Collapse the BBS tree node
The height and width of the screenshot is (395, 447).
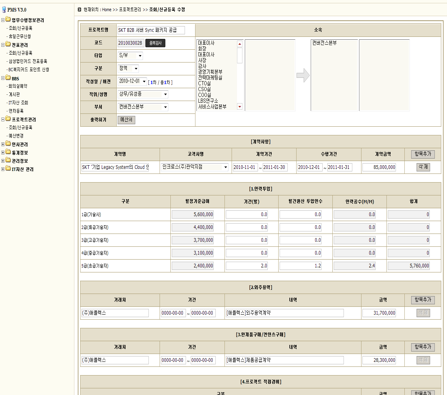(x=3, y=78)
